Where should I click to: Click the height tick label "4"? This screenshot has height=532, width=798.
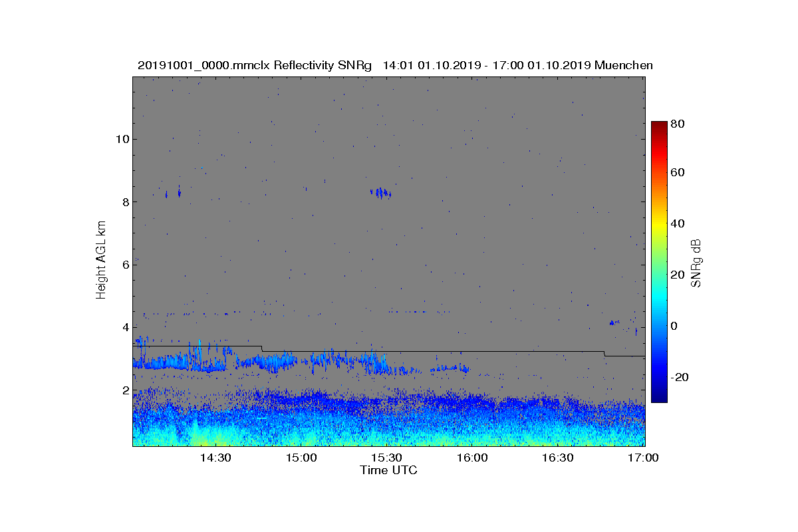(125, 327)
